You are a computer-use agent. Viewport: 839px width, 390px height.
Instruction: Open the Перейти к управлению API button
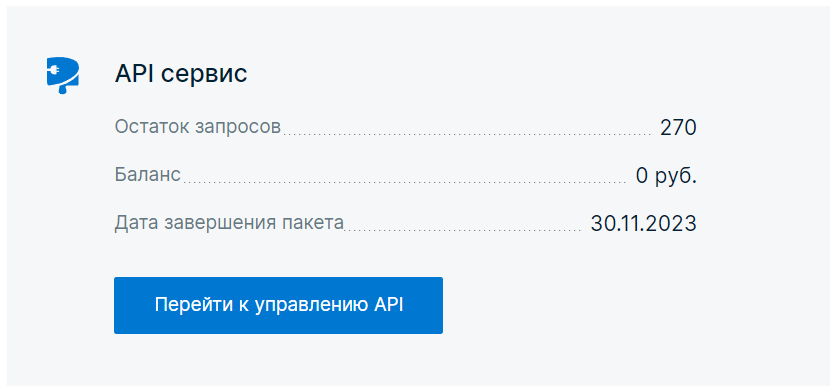click(278, 305)
